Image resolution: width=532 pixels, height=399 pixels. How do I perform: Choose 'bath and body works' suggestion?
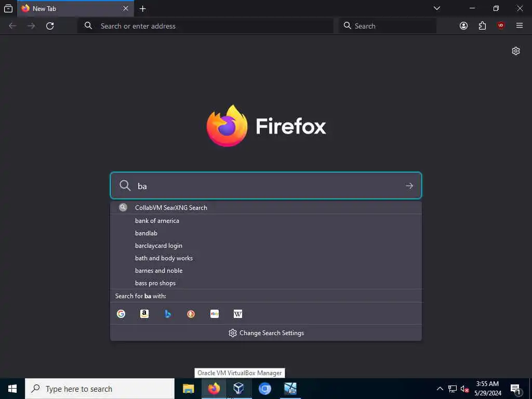[x=266, y=258]
